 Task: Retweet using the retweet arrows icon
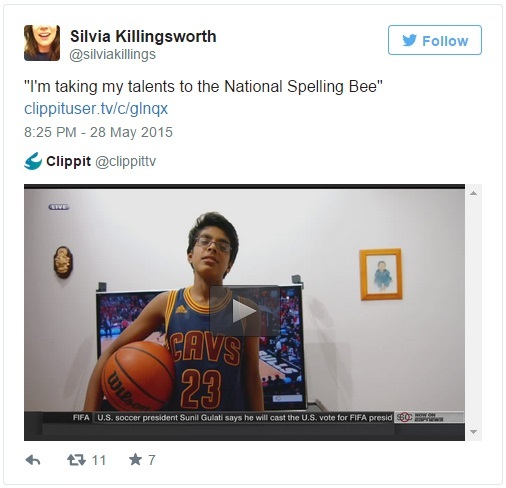76,460
